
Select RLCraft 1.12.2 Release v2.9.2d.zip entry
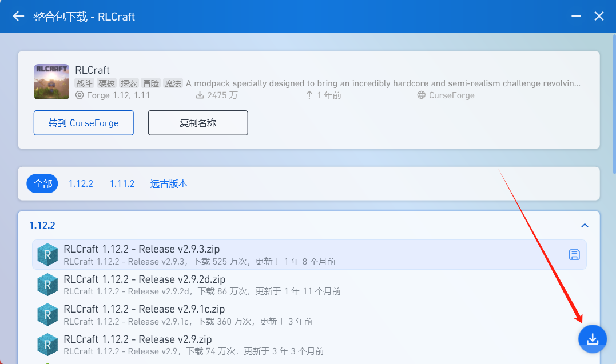(309, 285)
